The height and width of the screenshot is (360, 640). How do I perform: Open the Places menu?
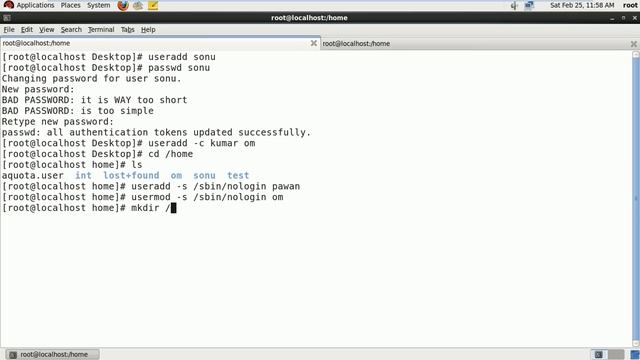point(71,5)
